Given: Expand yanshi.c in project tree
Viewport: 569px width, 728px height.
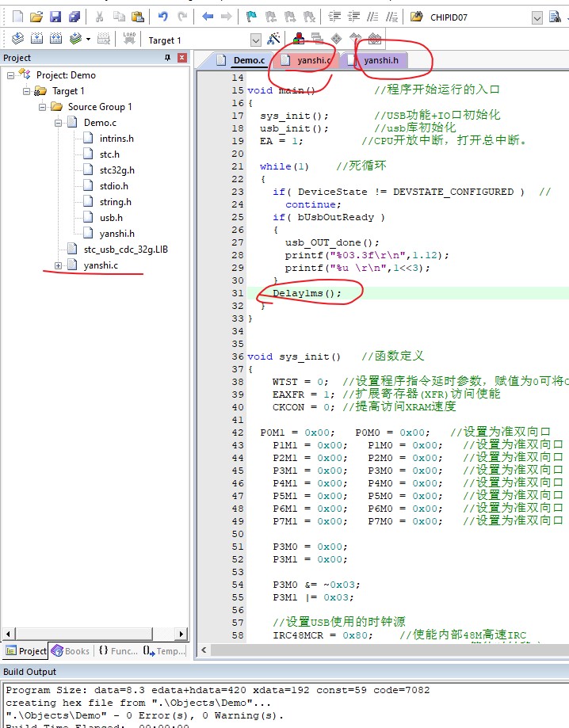Looking at the screenshot, I should click(58, 265).
